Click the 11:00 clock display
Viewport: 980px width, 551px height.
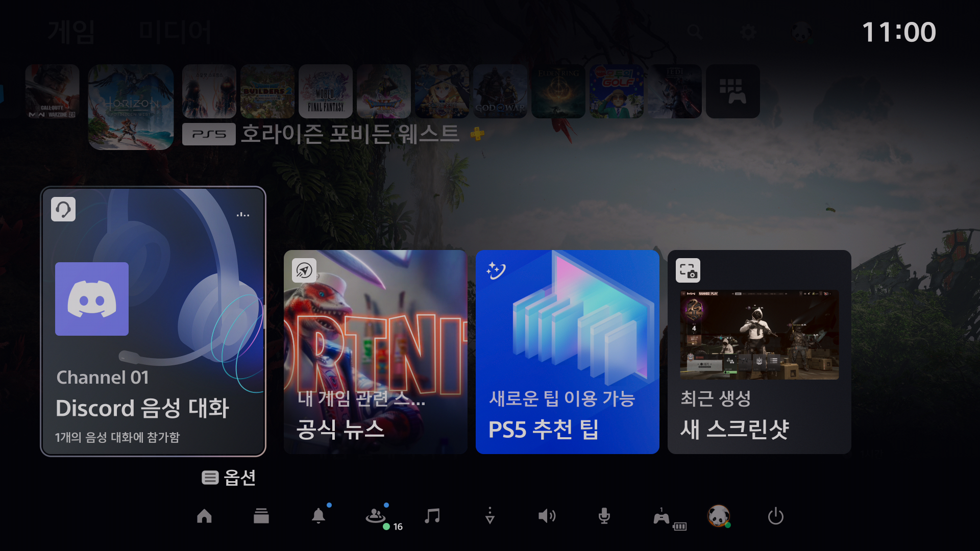899,32
